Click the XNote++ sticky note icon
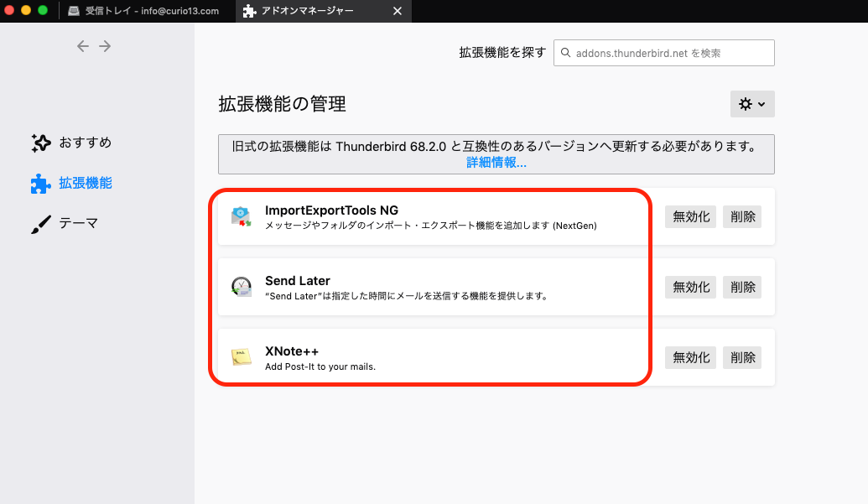 [242, 357]
